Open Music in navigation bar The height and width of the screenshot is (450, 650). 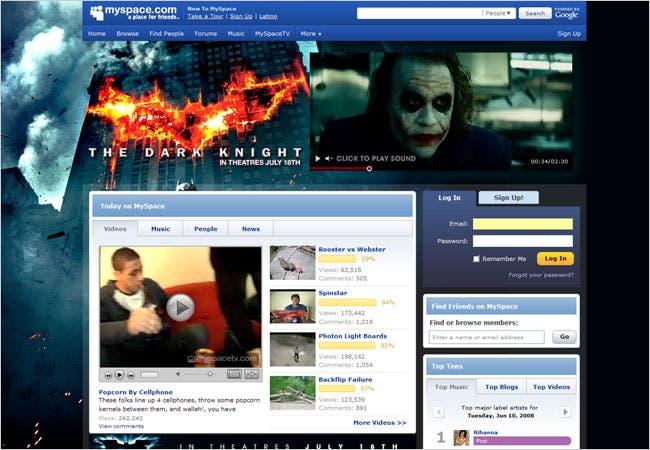pos(236,34)
